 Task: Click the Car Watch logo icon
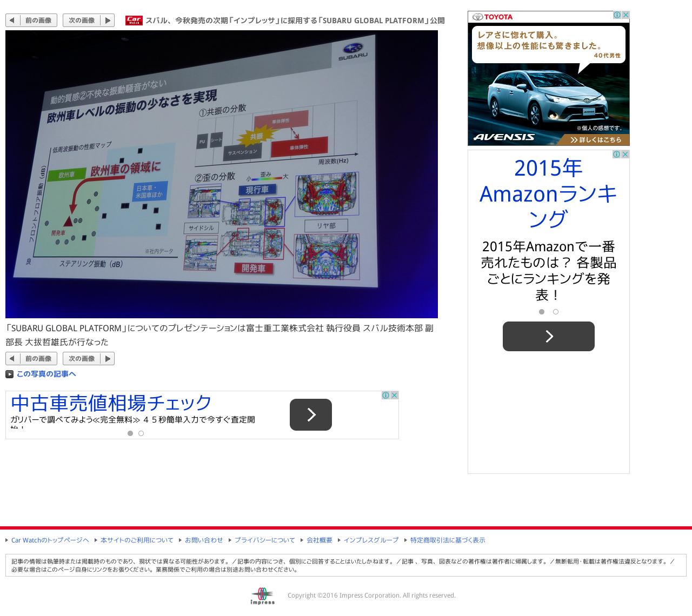click(134, 21)
